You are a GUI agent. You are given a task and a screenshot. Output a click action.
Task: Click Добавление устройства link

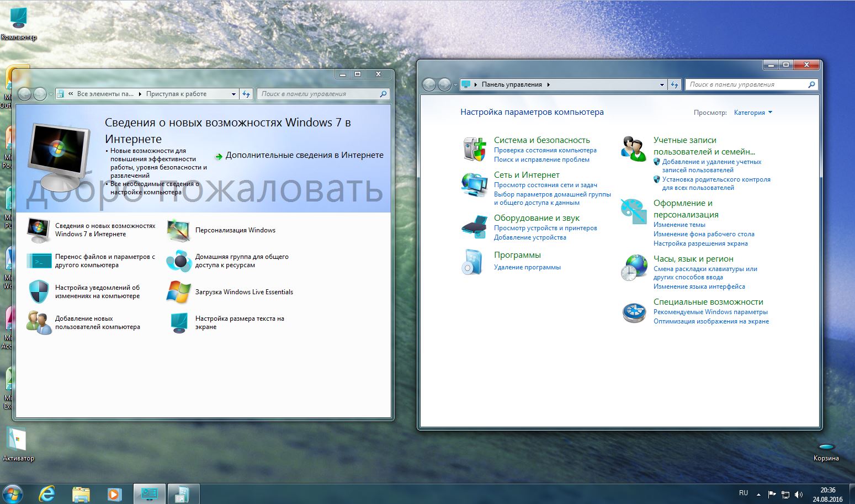point(530,237)
